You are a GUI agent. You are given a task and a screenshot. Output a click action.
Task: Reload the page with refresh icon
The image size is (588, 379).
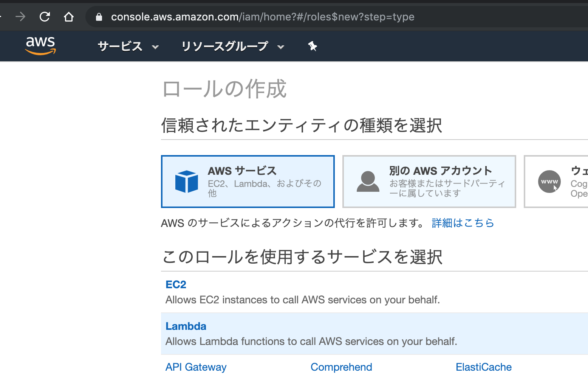point(45,17)
